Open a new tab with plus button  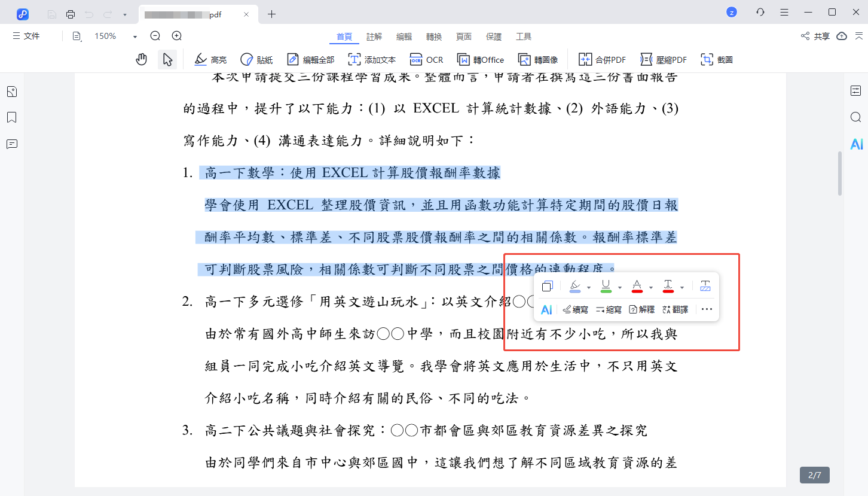coord(272,14)
